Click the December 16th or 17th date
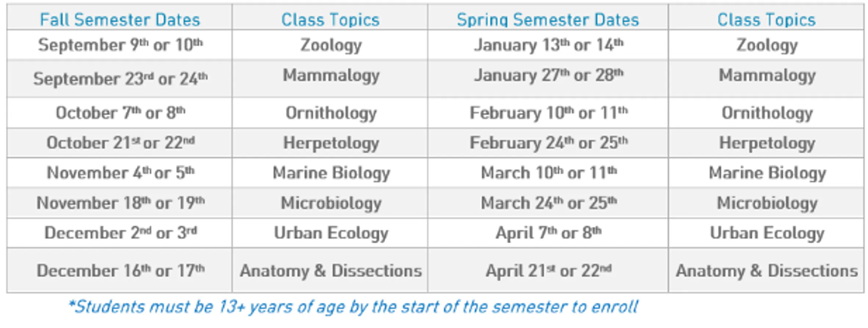Viewport: 868px width, 328px height. coord(120,271)
